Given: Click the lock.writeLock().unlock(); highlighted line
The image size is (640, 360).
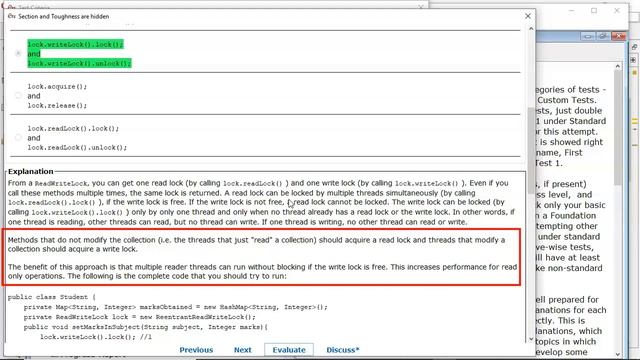Looking at the screenshot, I should pos(79,63).
